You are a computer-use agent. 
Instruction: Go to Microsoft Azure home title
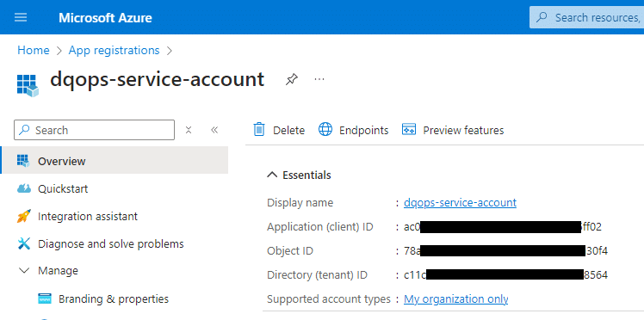(105, 18)
